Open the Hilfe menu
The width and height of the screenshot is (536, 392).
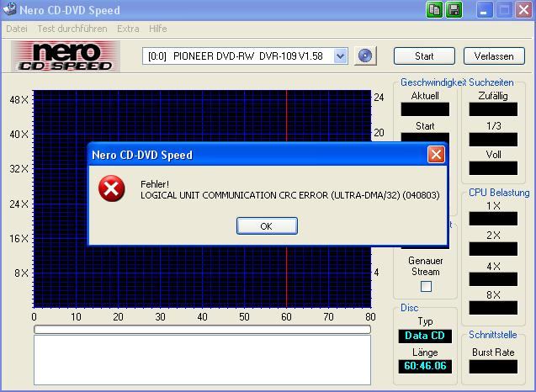pos(158,29)
